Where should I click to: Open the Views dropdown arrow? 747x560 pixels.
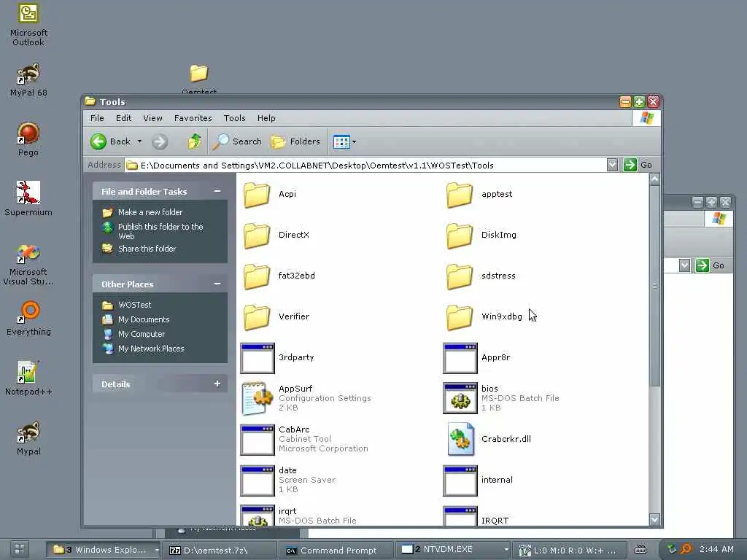tap(355, 142)
